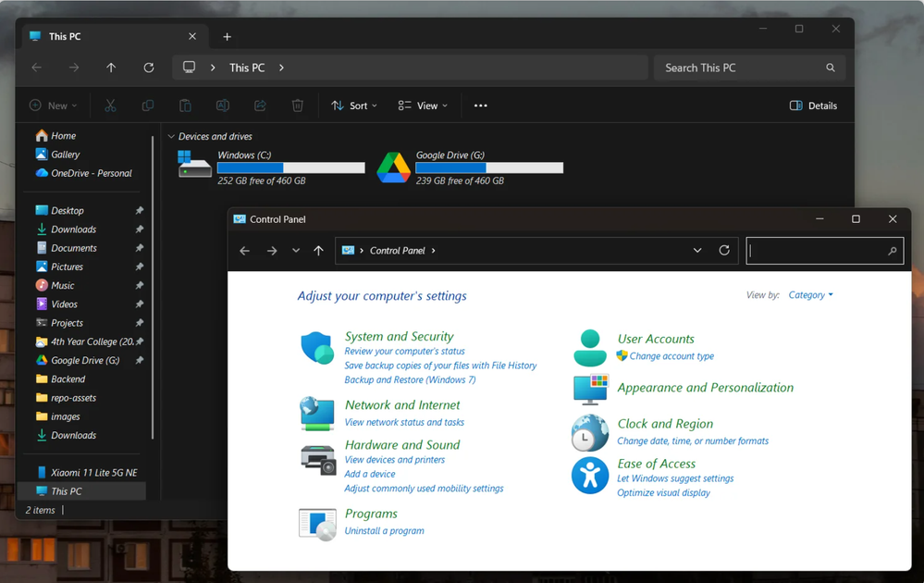Click the navigation pane scrollbar

(153, 287)
